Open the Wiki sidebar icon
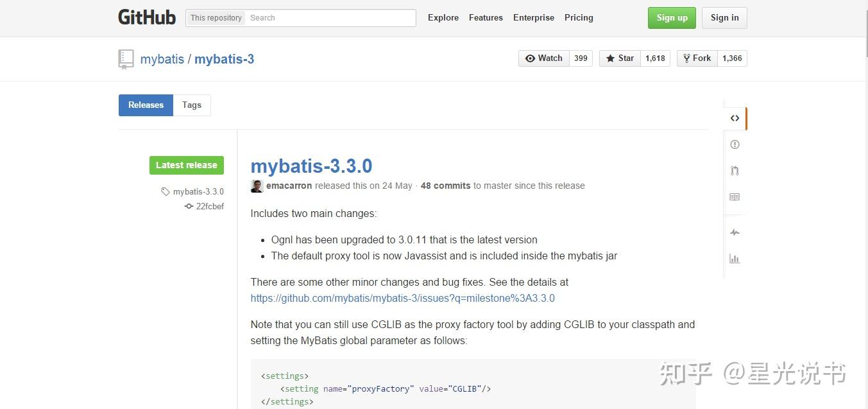 [735, 197]
